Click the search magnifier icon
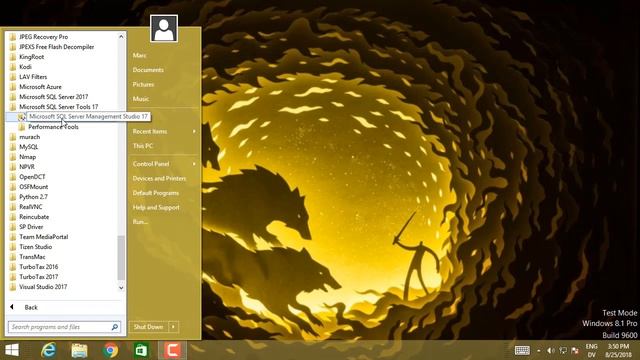 click(115, 327)
